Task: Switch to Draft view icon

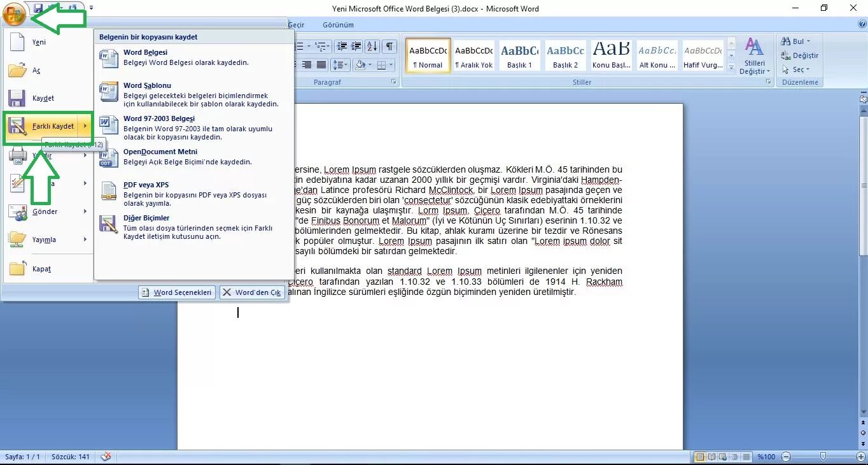Action: click(x=746, y=457)
